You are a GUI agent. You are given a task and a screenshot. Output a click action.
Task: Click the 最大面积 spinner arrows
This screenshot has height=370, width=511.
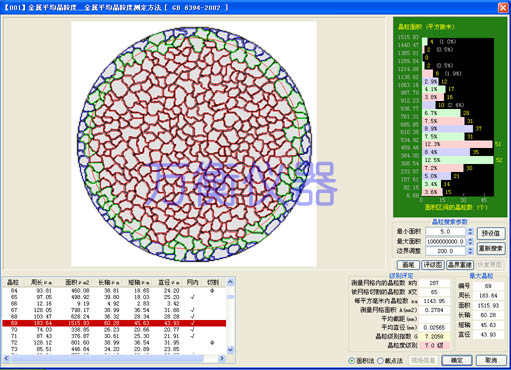click(x=470, y=241)
